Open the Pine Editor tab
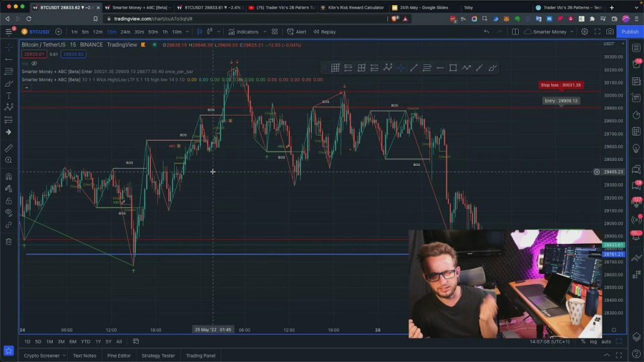The height and width of the screenshot is (362, 644). 118,356
